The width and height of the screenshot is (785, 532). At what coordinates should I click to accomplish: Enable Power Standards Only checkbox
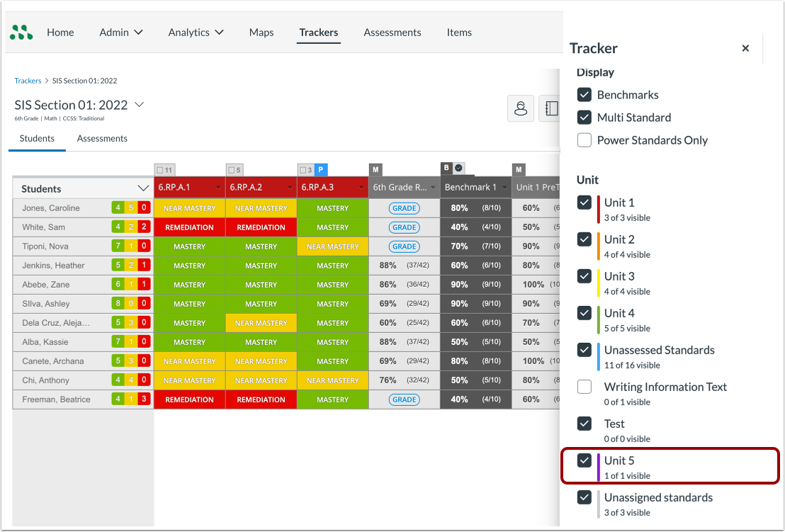pos(584,140)
